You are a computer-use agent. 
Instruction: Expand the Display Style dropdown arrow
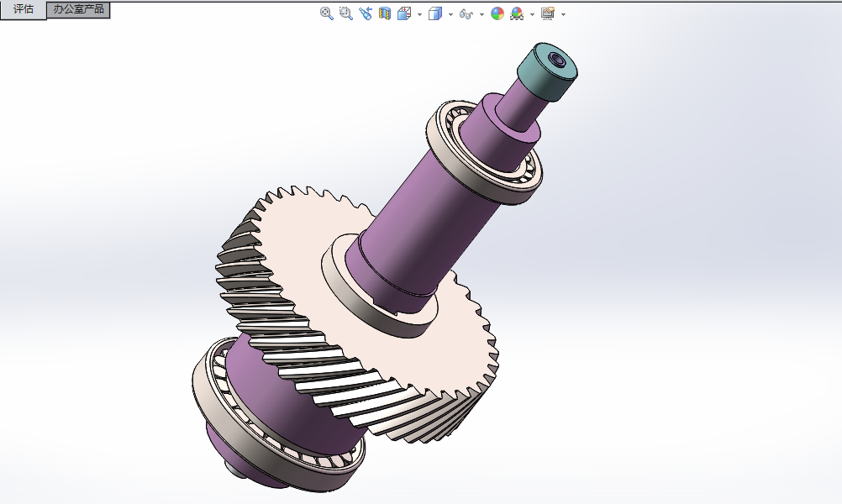tap(450, 14)
